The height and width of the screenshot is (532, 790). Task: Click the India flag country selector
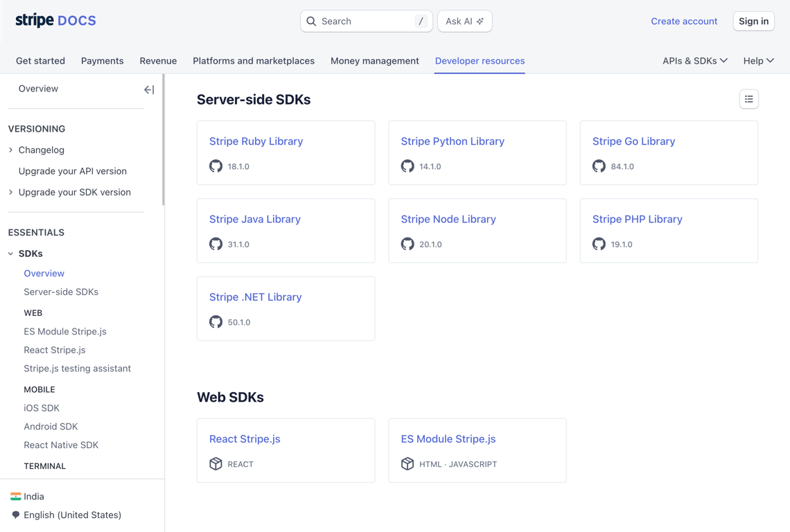tap(16, 497)
